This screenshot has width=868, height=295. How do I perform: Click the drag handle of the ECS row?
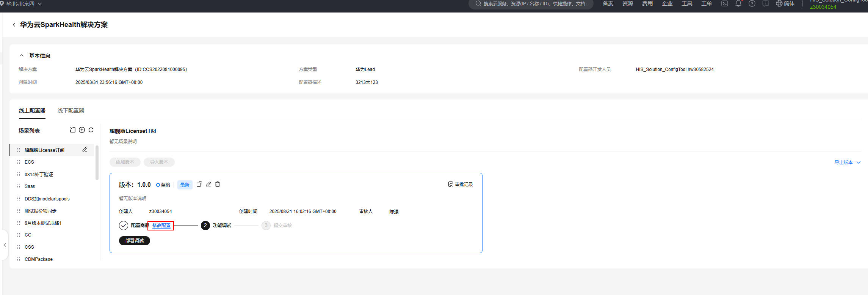19,162
